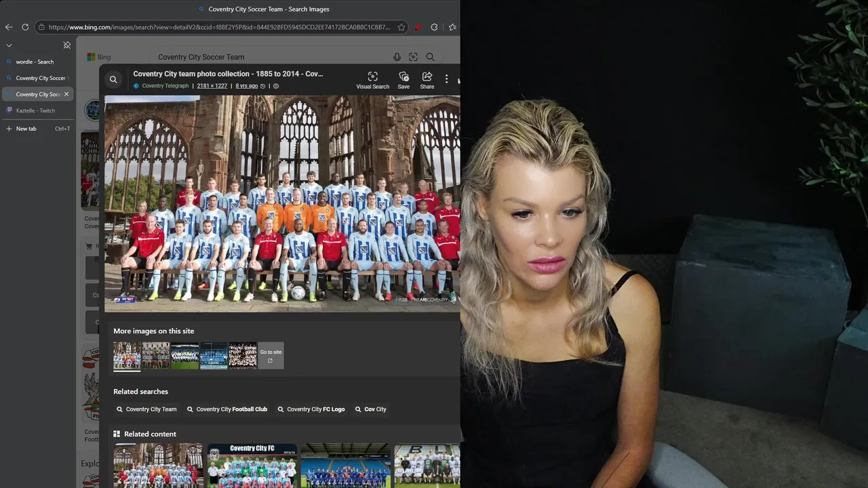The height and width of the screenshot is (488, 868).
Task: Reload the page with the refresh icon
Action: point(25,27)
